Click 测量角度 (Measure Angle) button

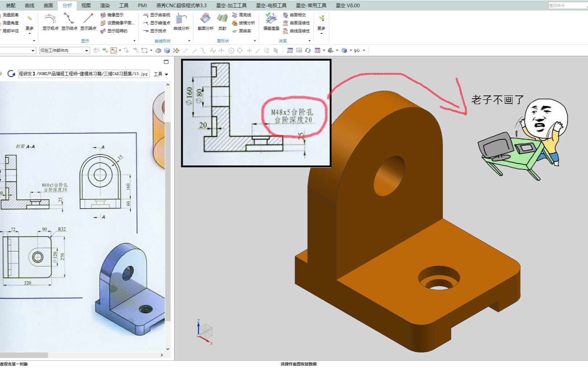(x=10, y=23)
